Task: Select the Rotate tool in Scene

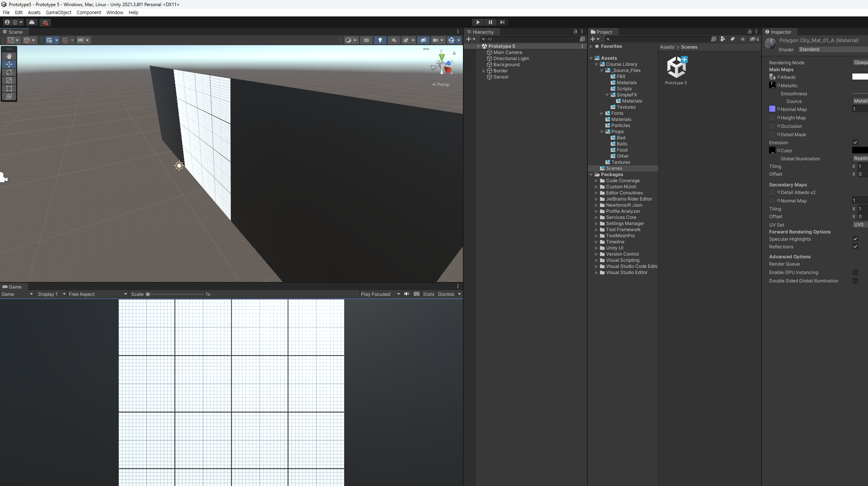Action: click(x=9, y=72)
